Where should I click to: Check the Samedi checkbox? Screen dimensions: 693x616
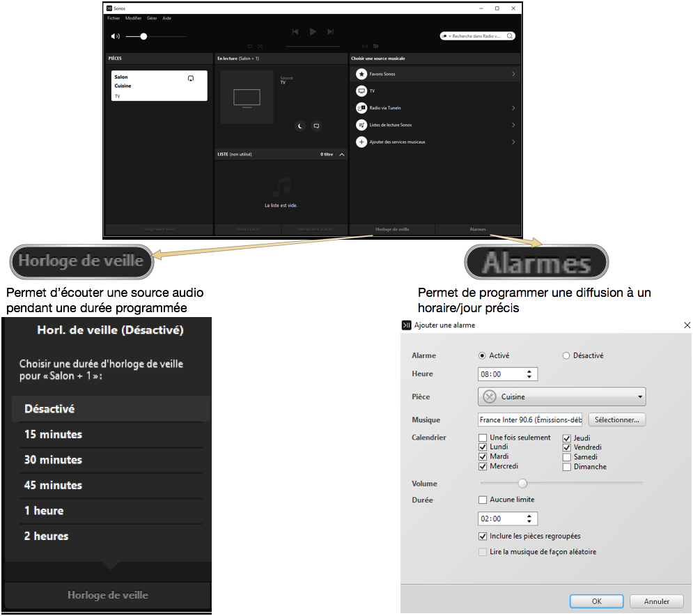[567, 457]
